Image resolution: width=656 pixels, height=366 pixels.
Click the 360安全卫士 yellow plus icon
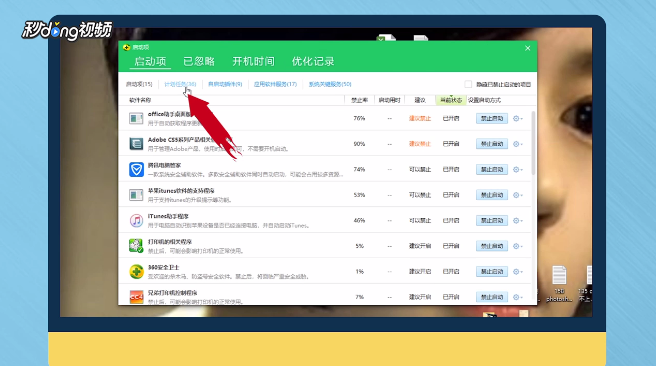pos(136,271)
